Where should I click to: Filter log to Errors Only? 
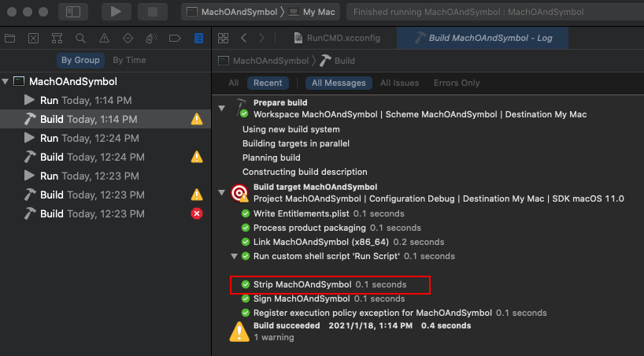click(457, 83)
